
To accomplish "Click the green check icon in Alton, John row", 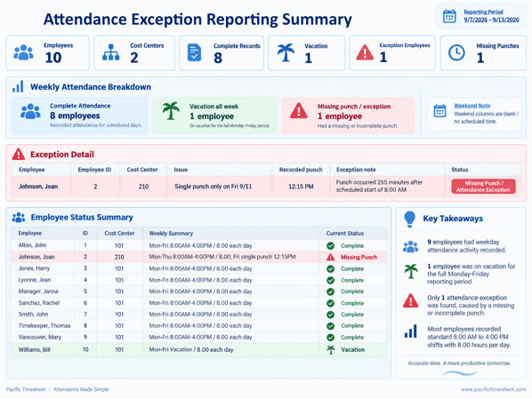I will (330, 246).
